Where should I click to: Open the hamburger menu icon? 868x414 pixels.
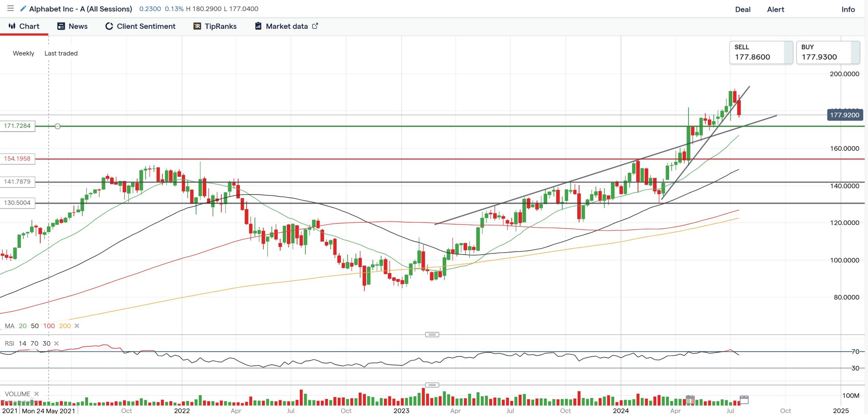[11, 8]
